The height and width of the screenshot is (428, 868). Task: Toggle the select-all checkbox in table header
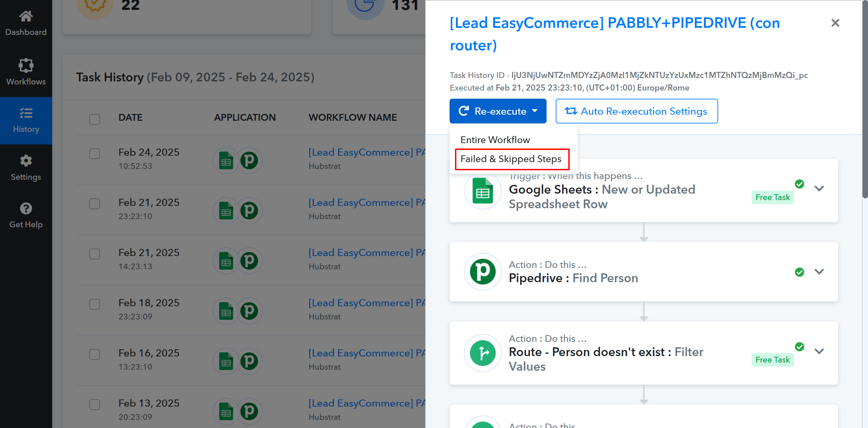pos(95,119)
